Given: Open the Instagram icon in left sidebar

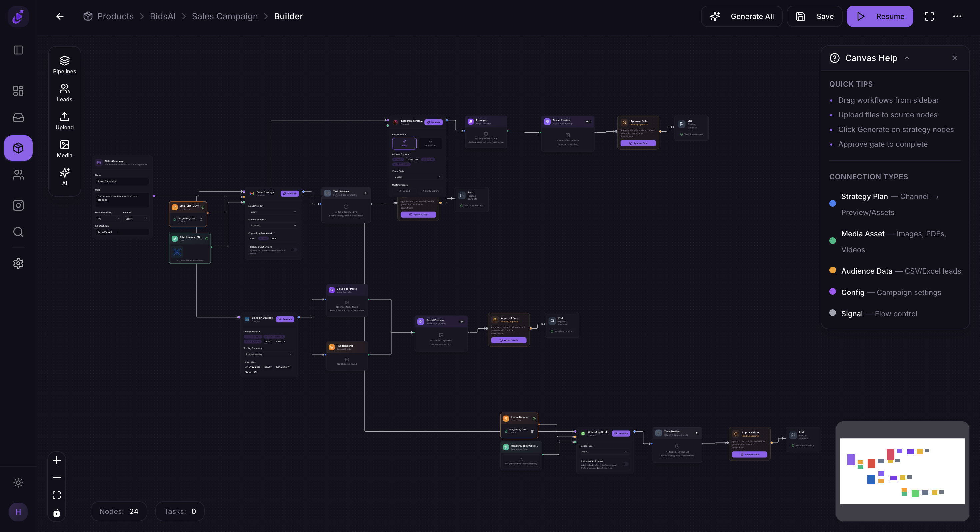Looking at the screenshot, I should tap(18, 205).
